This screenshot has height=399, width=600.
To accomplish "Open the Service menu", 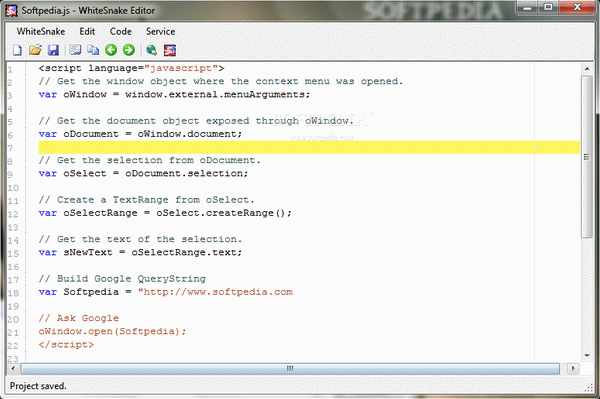I will coord(160,31).
